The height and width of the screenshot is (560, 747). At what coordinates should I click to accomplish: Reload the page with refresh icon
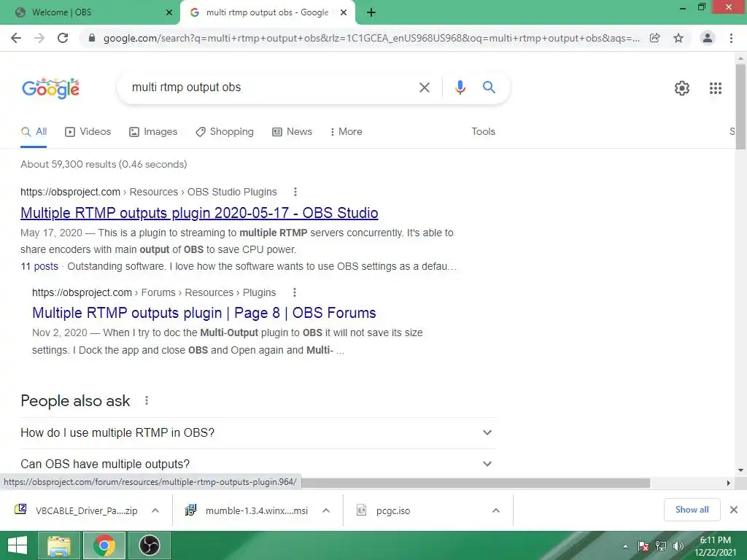[x=63, y=38]
